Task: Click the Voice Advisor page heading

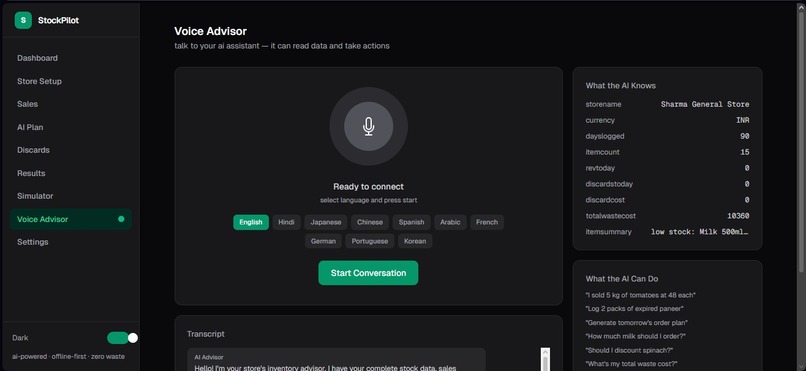Action: (x=210, y=31)
